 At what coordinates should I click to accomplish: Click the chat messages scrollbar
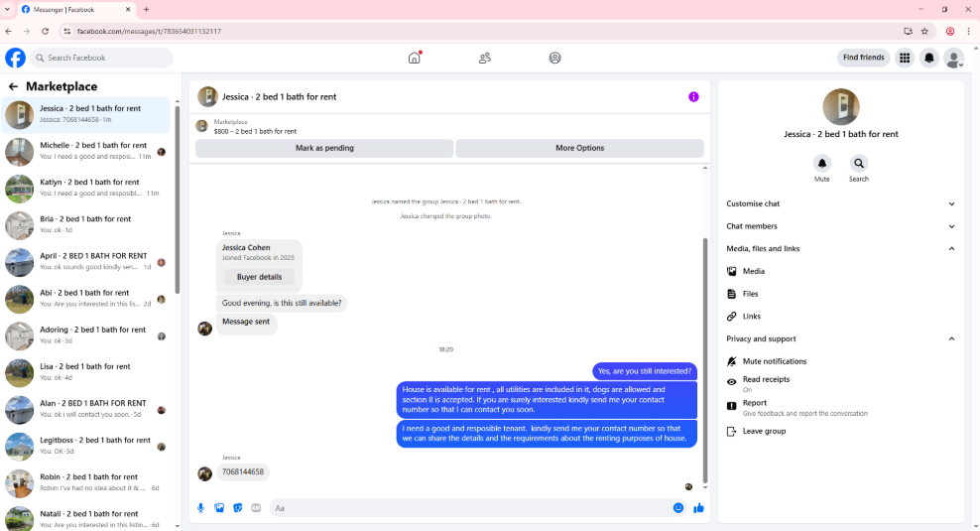coord(705,359)
